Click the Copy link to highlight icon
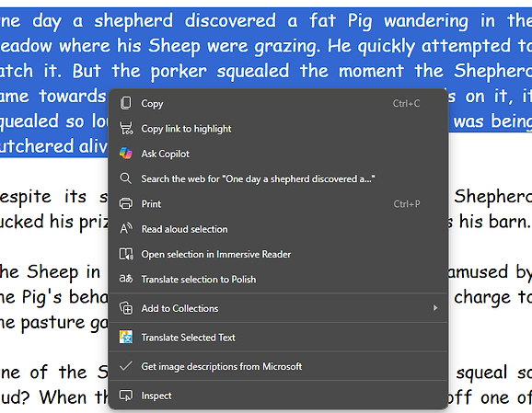 pyautogui.click(x=126, y=129)
